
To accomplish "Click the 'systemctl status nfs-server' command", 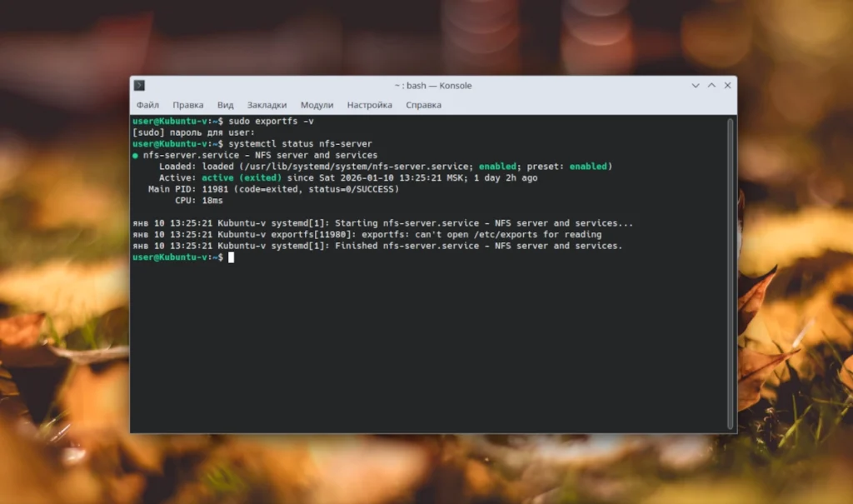I will coord(300,143).
